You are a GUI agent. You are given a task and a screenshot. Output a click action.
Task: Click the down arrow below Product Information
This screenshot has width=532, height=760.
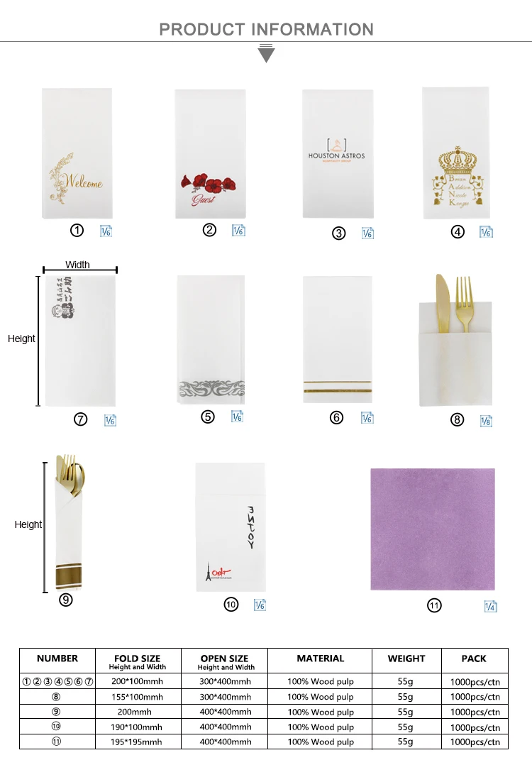click(x=266, y=53)
